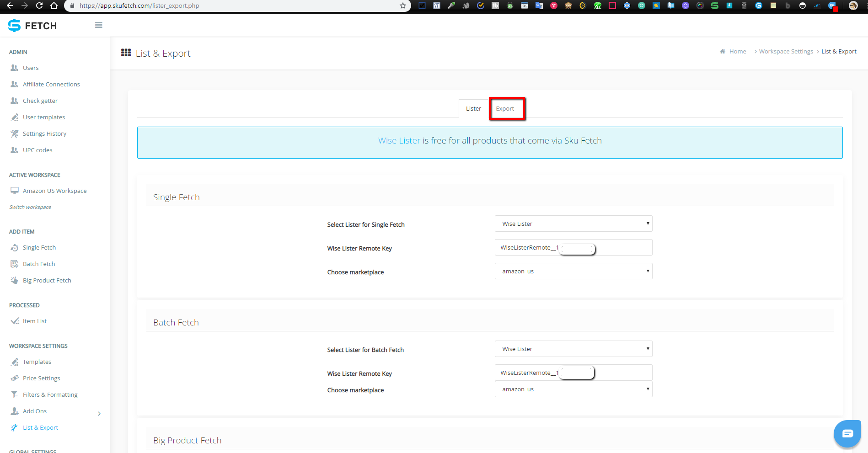Click the SKU Fetch logo icon
This screenshot has height=453, width=868.
(x=14, y=26)
